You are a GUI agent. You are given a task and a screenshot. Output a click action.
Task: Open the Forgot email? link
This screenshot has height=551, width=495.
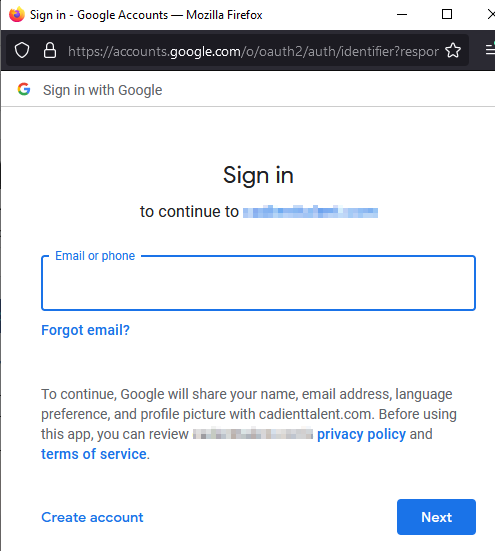coord(85,330)
